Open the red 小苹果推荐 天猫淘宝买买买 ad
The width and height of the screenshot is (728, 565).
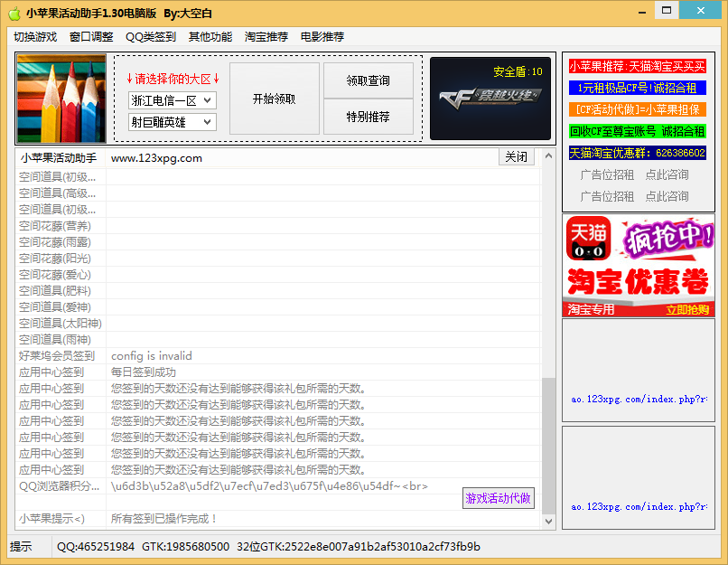(638, 66)
